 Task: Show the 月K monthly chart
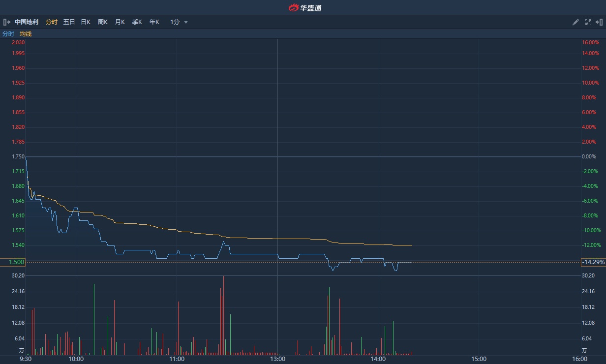[120, 22]
